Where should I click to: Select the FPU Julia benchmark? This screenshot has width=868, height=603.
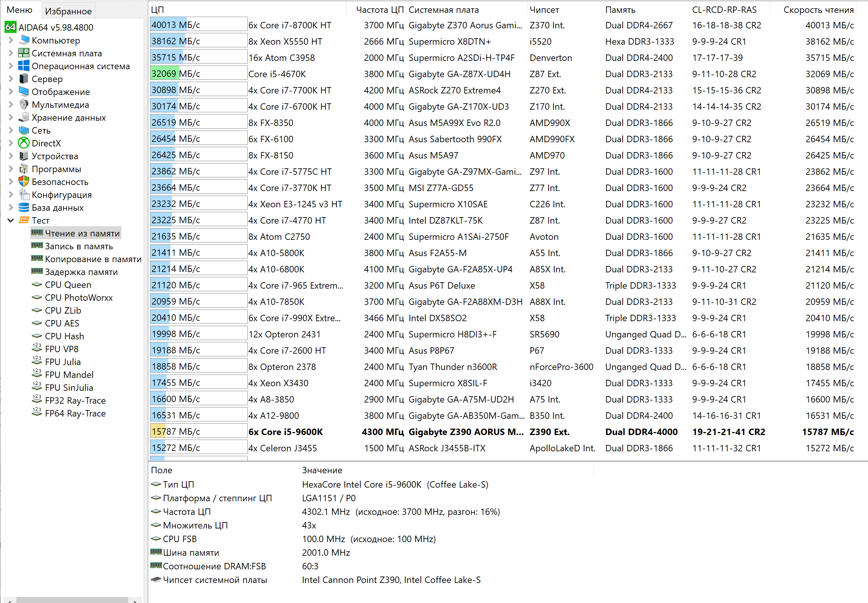click(x=63, y=362)
